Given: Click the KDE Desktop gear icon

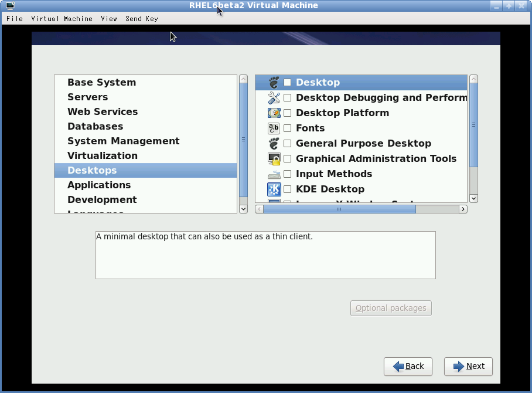Looking at the screenshot, I should pos(274,189).
